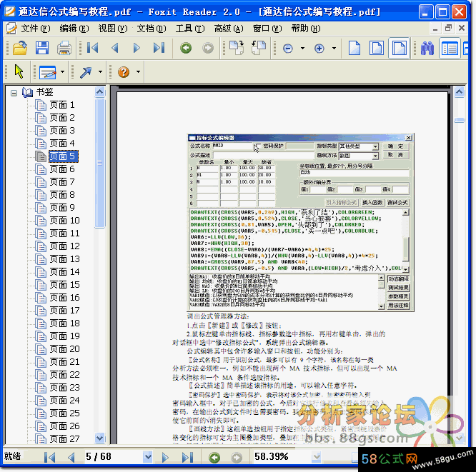Click document scroll up arrow
476x472 pixels.
[460, 92]
